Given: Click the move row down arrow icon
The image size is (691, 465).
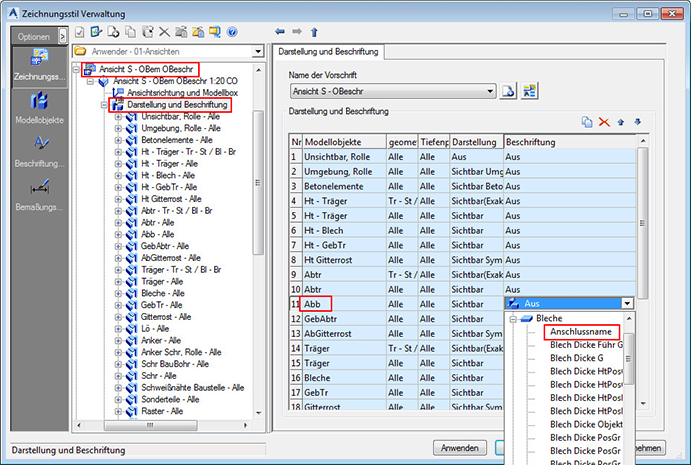Looking at the screenshot, I should coord(637,122).
